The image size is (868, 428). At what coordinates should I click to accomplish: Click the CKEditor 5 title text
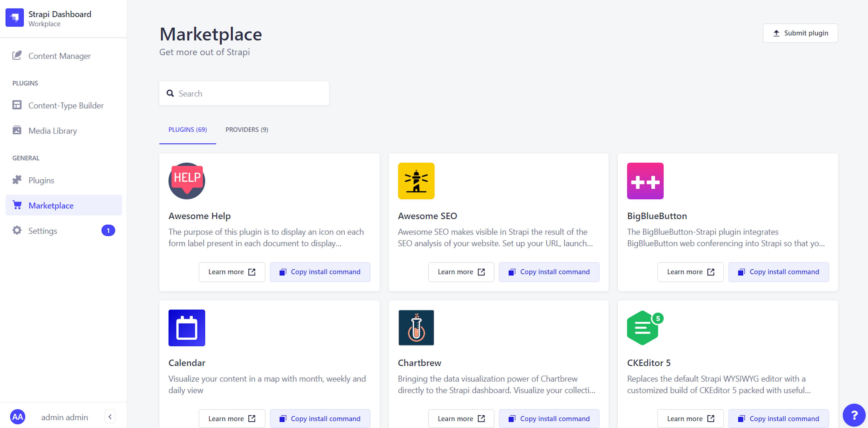point(649,363)
